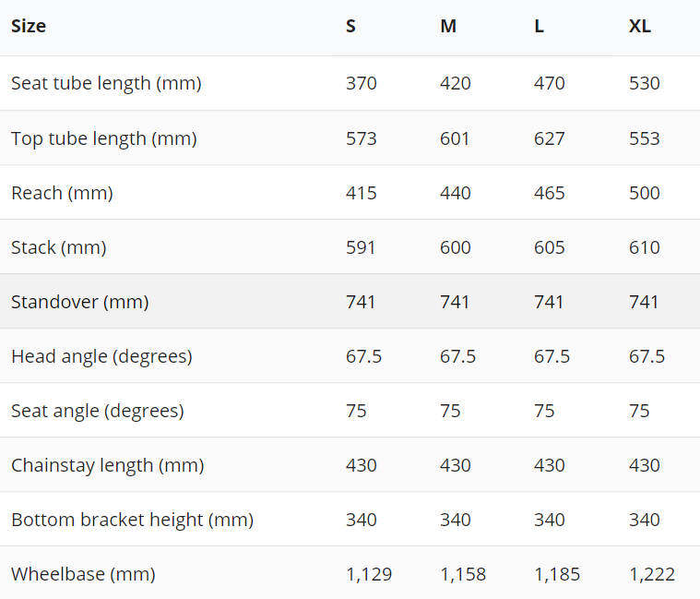Select the S size column header
The image size is (700, 599).
click(350, 26)
